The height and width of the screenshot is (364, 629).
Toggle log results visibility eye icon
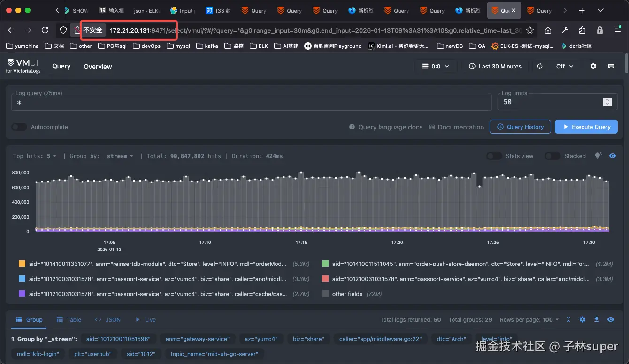tap(611, 319)
